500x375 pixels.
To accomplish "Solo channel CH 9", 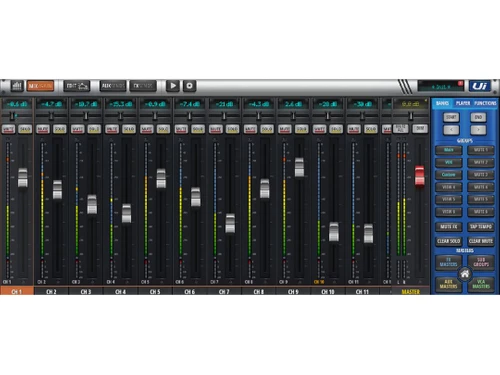I will [x=301, y=129].
